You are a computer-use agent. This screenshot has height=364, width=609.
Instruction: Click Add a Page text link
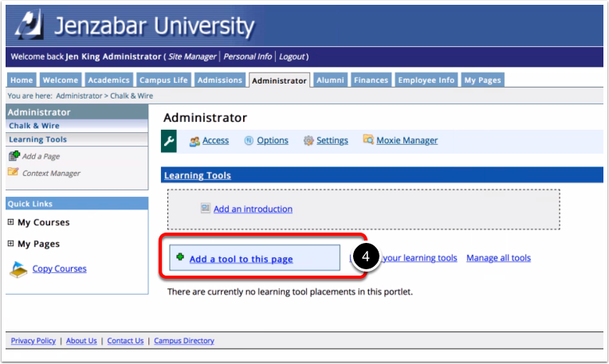pos(41,156)
